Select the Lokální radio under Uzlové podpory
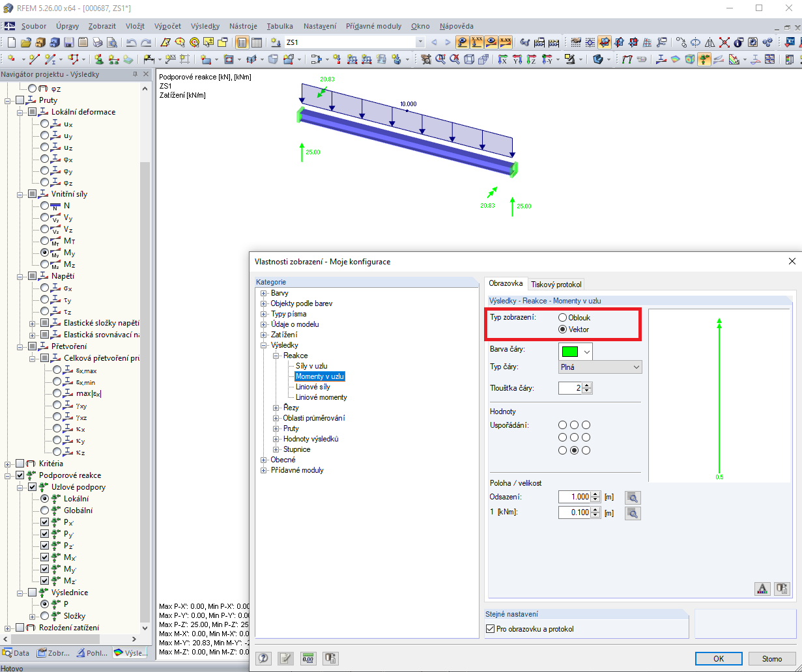This screenshot has width=802, height=672. tap(45, 499)
